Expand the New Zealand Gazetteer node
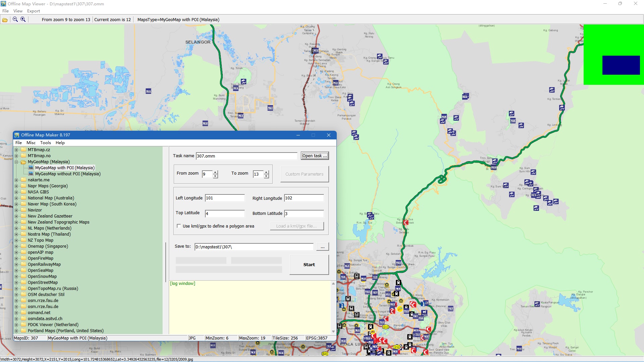 [16, 216]
